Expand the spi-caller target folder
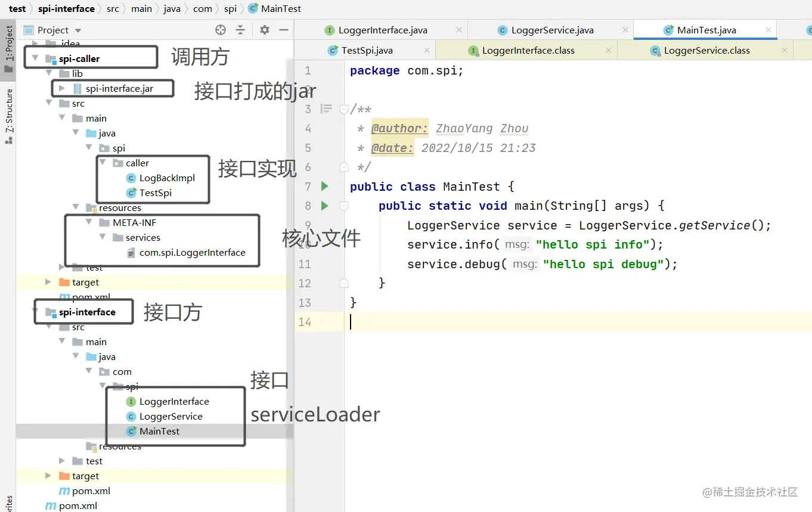The image size is (812, 512). (x=48, y=282)
